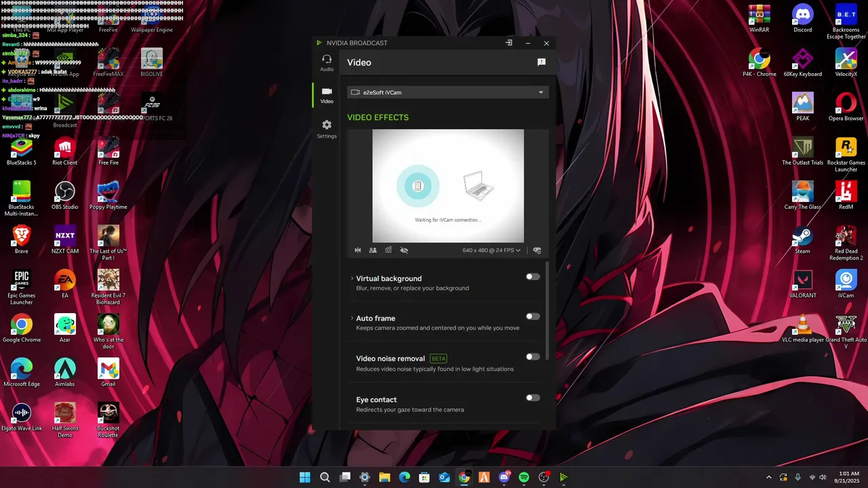
Task: Open the EA desktop icon
Action: 65,285
